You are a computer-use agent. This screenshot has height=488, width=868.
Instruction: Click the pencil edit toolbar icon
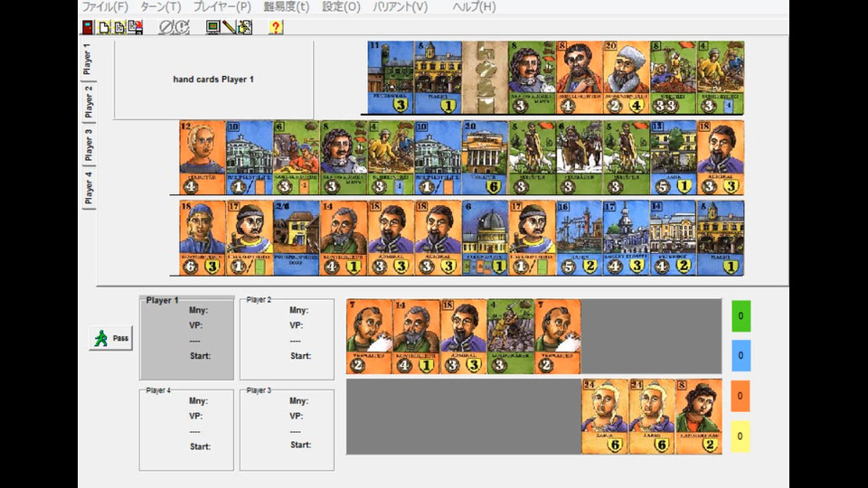tap(229, 27)
